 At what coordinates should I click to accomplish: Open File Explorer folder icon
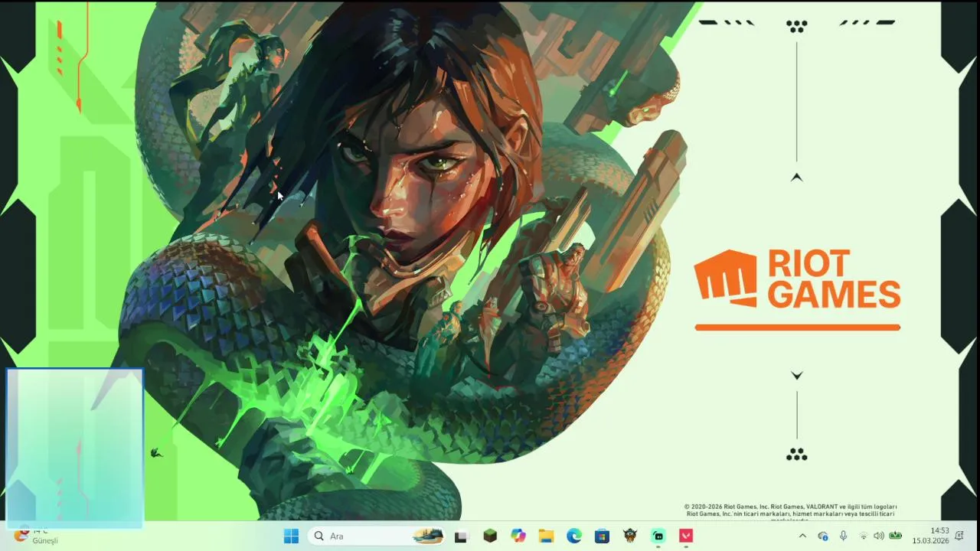(x=546, y=536)
